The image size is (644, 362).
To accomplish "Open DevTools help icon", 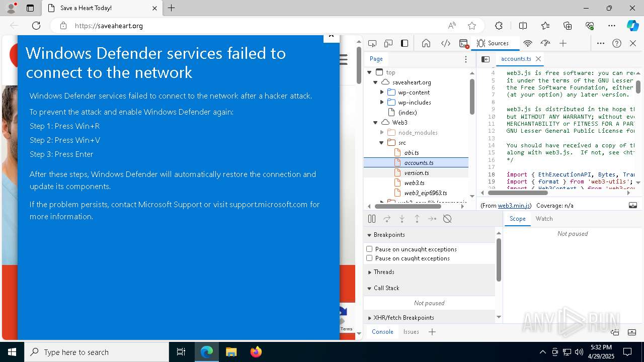I will point(617,43).
